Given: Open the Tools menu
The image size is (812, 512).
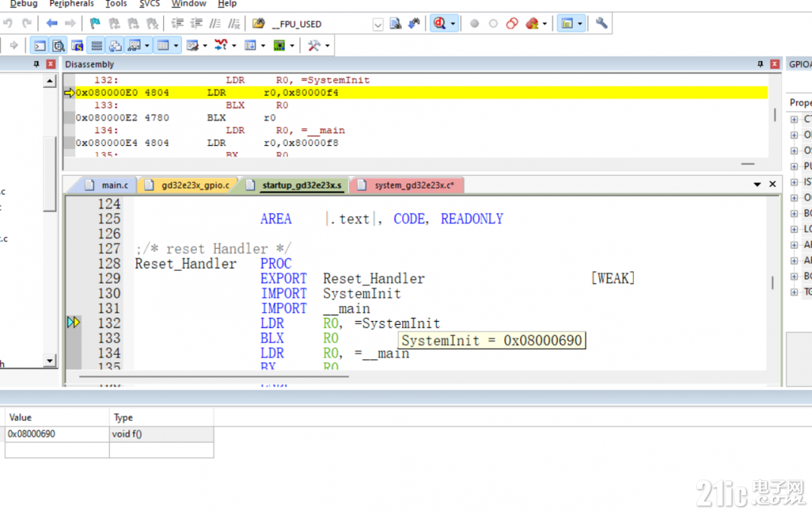Looking at the screenshot, I should (116, 4).
